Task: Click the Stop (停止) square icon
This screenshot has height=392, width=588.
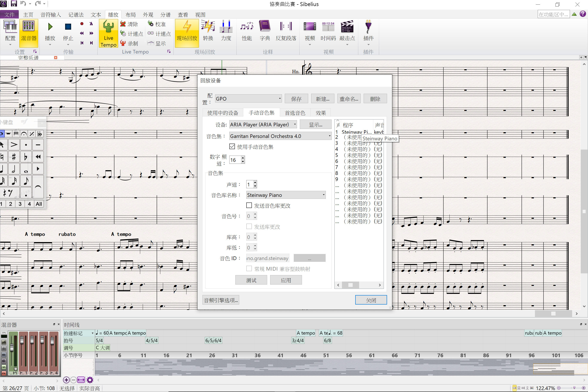Action: [x=68, y=26]
